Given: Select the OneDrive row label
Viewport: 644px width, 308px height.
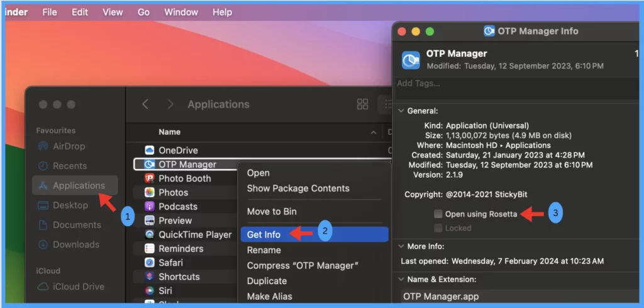Looking at the screenshot, I should [x=178, y=151].
